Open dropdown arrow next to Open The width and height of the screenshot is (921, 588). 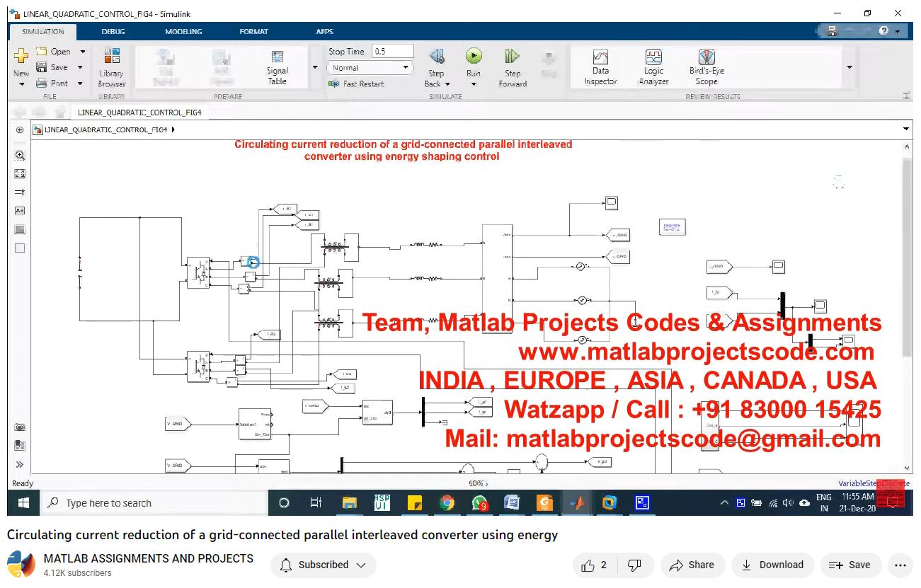coord(82,52)
